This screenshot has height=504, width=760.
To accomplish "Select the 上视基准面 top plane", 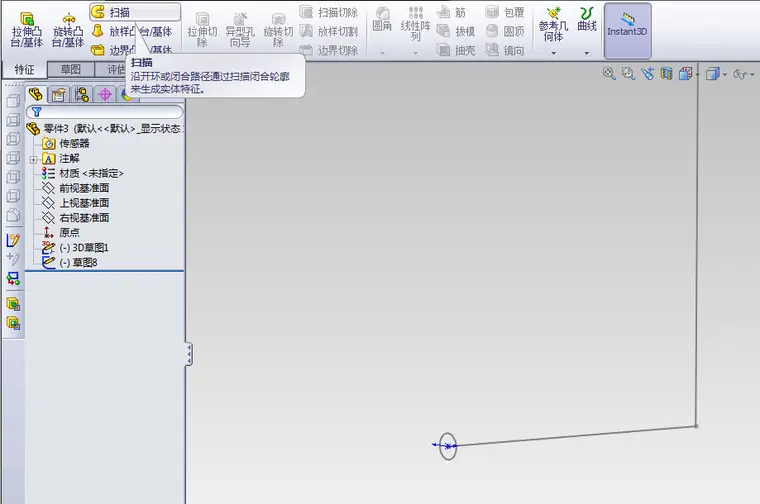I will 75,203.
